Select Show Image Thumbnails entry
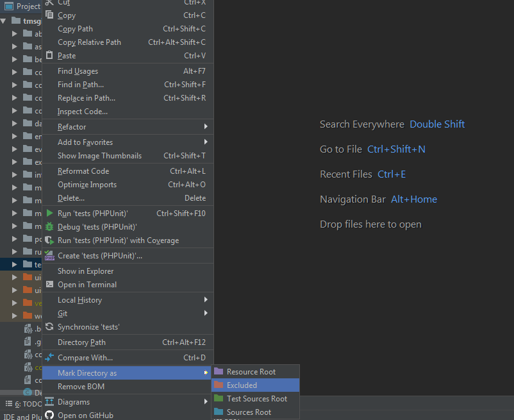Viewport: 514px width, 420px height. click(128, 156)
